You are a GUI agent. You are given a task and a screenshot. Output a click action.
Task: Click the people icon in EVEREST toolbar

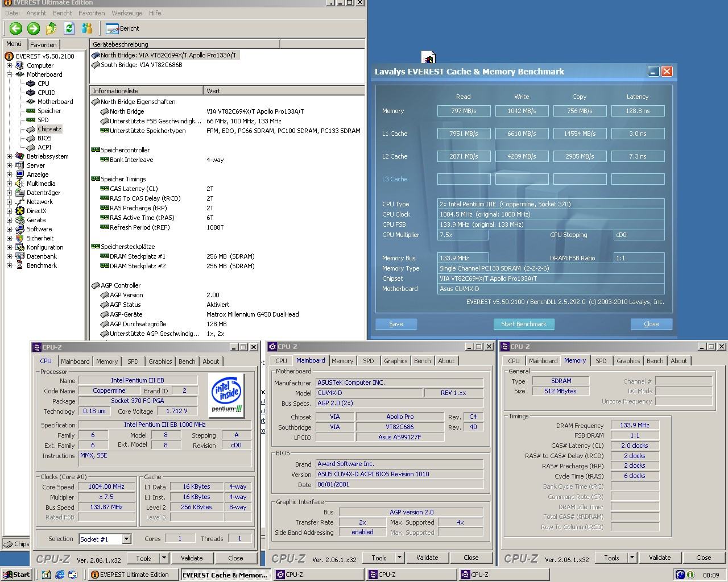pyautogui.click(x=87, y=28)
